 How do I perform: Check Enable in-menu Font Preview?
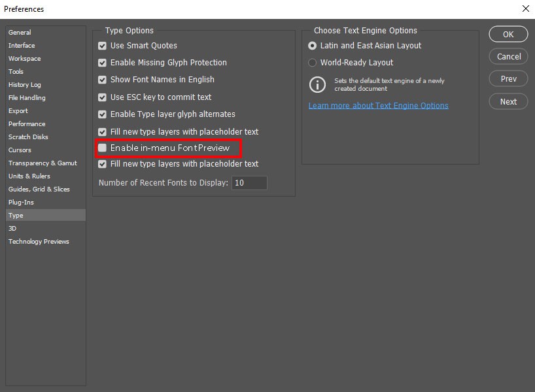(x=102, y=148)
